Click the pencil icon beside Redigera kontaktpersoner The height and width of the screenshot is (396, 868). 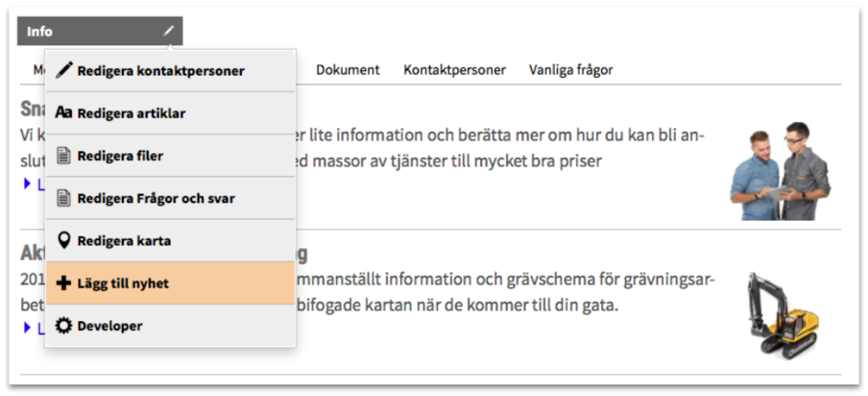pyautogui.click(x=64, y=70)
